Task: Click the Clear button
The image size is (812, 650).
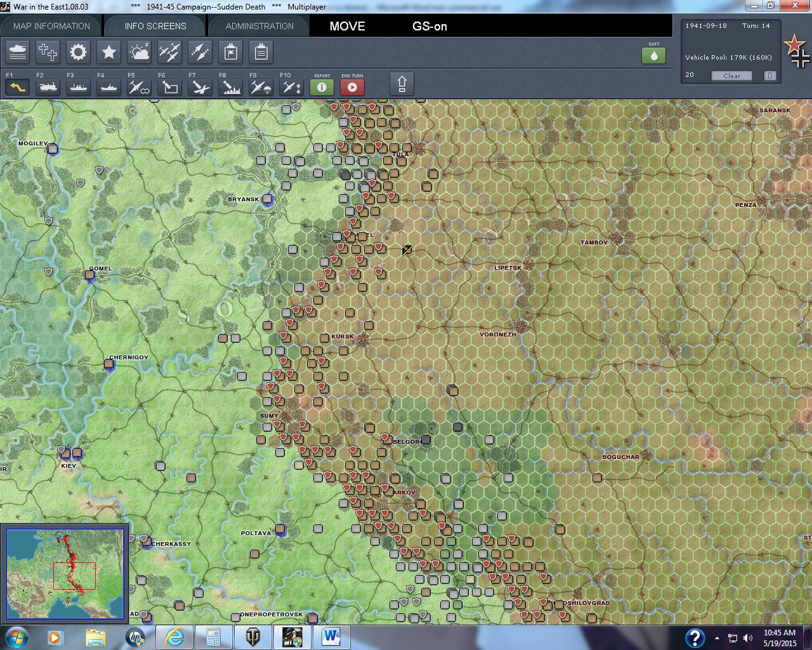Action: coord(731,76)
